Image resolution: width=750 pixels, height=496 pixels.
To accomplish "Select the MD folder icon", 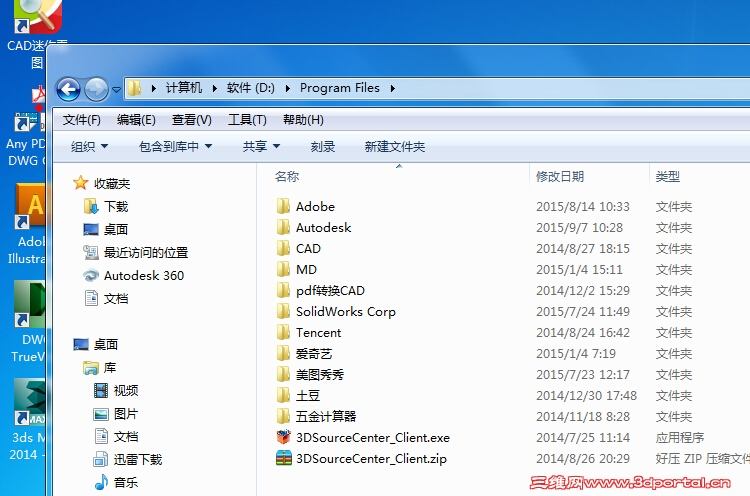I will pos(283,269).
